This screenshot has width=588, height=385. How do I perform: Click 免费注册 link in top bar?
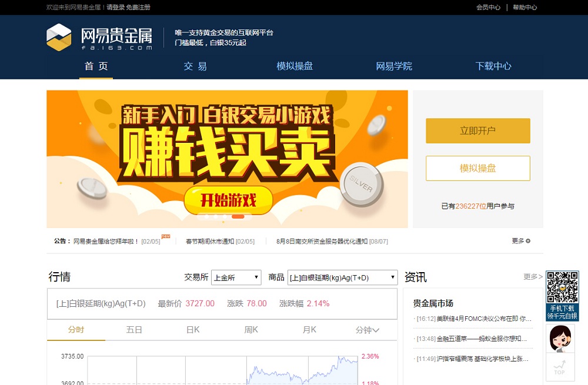pyautogui.click(x=138, y=8)
